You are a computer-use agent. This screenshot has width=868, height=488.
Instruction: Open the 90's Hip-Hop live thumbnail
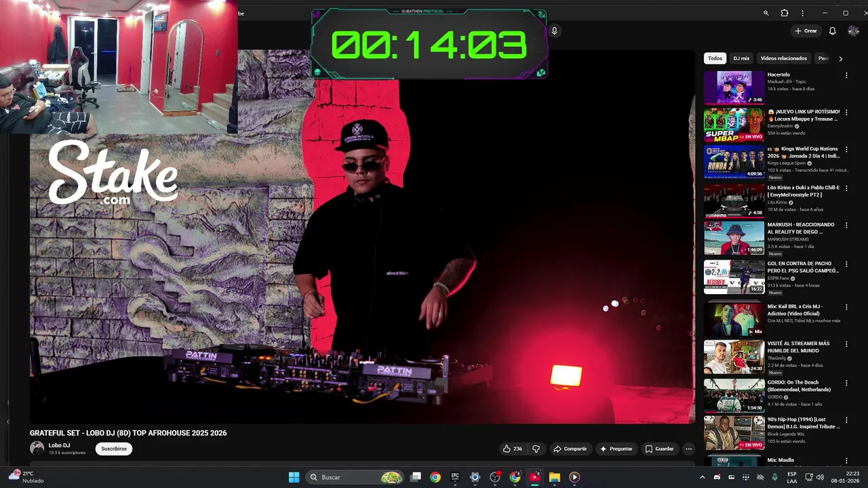[x=734, y=433]
